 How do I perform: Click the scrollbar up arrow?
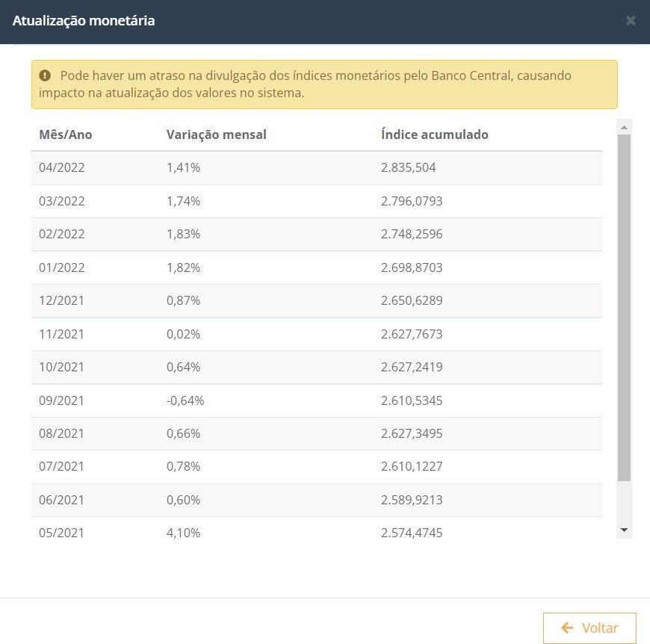pyautogui.click(x=625, y=127)
